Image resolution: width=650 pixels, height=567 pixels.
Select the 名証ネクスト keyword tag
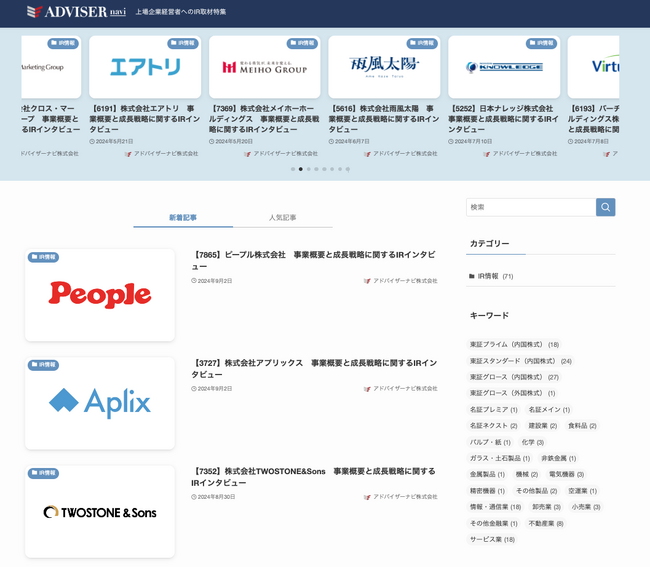point(493,426)
